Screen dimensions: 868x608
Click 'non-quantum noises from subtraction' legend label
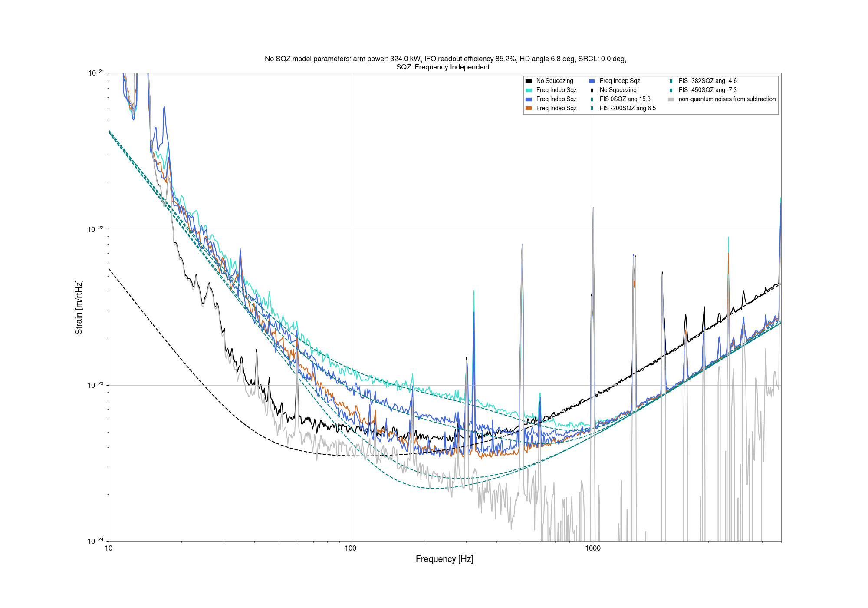(727, 99)
